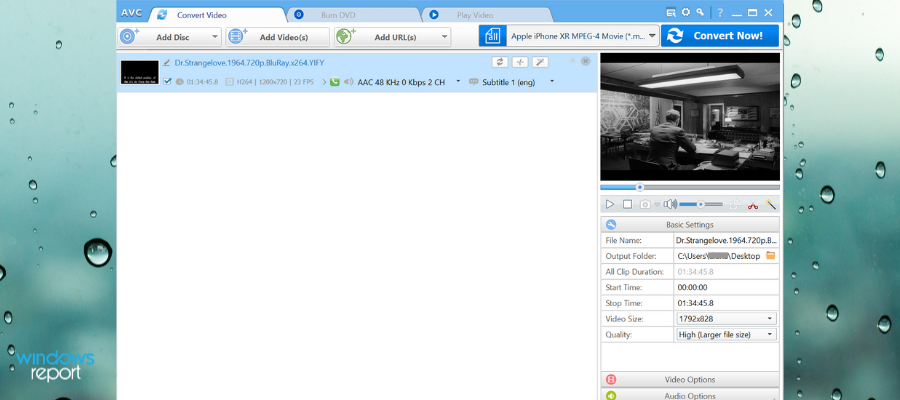Click the rename pencil icon beside Dr.Strangelove

[166, 63]
